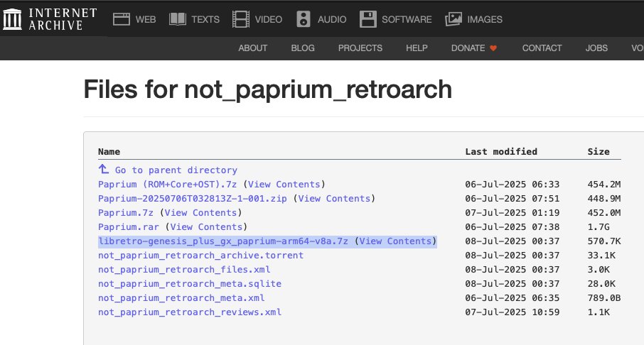Click the Video filmstrip icon

[x=241, y=19]
